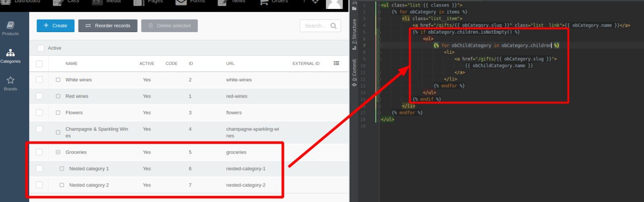Click the obChildCategory.name expression in code
The width and height of the screenshot is (644, 202).
click(499, 65)
